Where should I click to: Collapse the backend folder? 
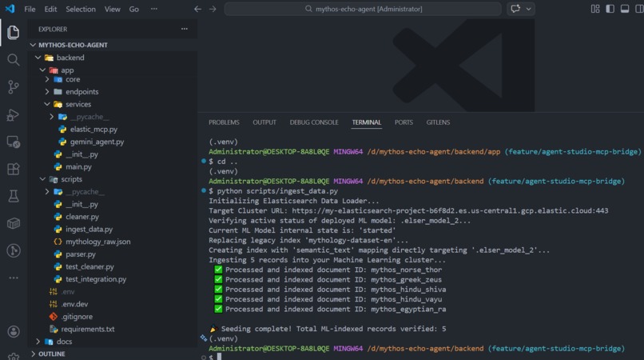[112, 58]
